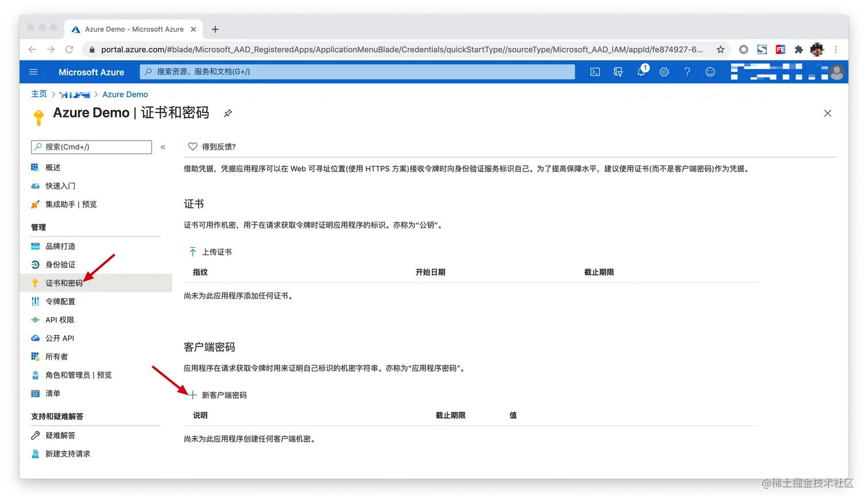Open 角色和管理员 | 预览 page
Viewport: 868px width, 503px height.
tap(79, 375)
